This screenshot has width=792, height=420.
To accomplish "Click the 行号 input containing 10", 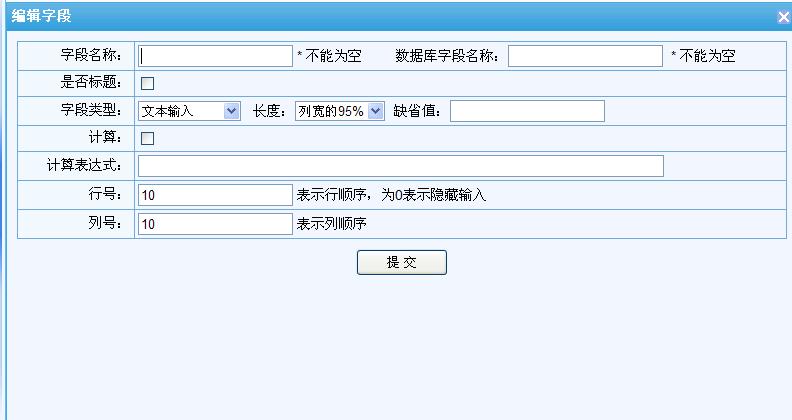I will point(215,195).
